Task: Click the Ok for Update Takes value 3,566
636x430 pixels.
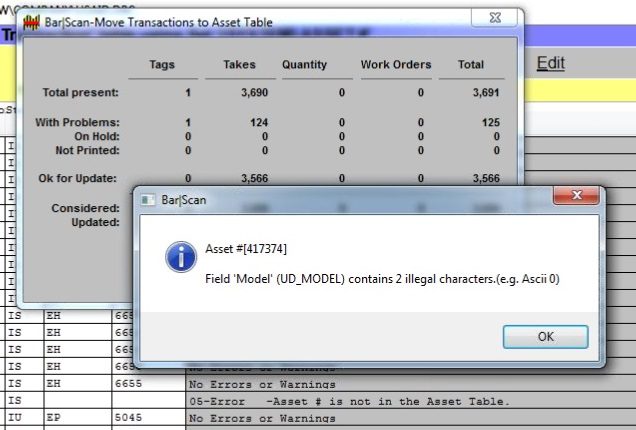Action: click(254, 178)
